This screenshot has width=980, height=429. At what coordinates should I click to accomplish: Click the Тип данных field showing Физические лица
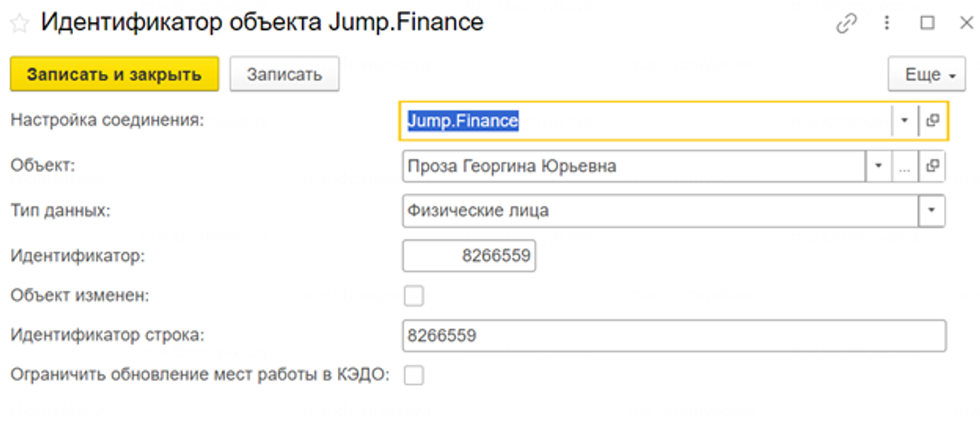click(659, 211)
